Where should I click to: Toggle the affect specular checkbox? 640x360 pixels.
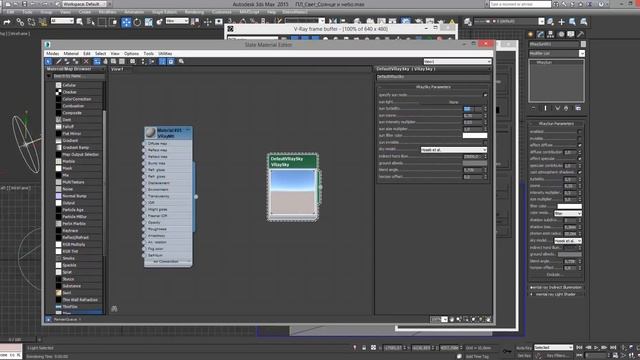[580, 159]
